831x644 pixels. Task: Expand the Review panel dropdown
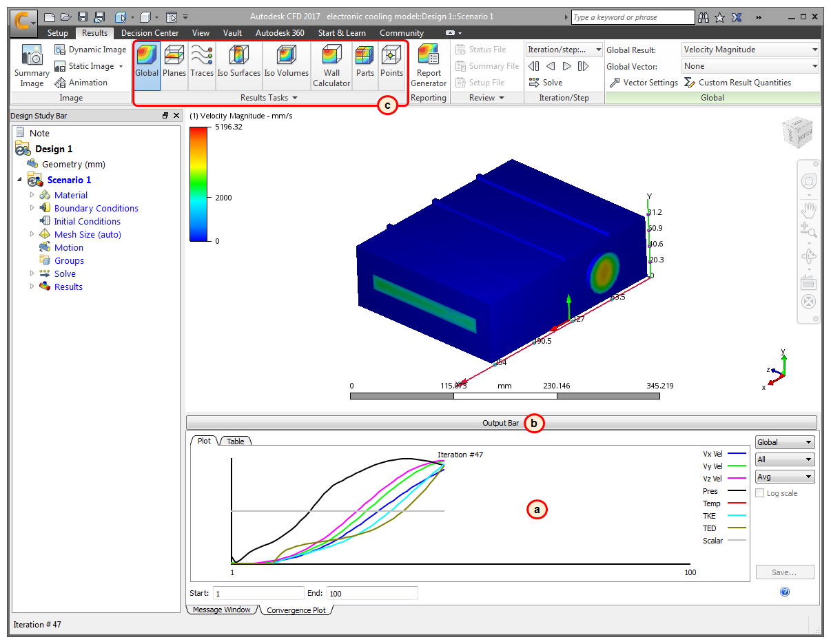pyautogui.click(x=502, y=98)
